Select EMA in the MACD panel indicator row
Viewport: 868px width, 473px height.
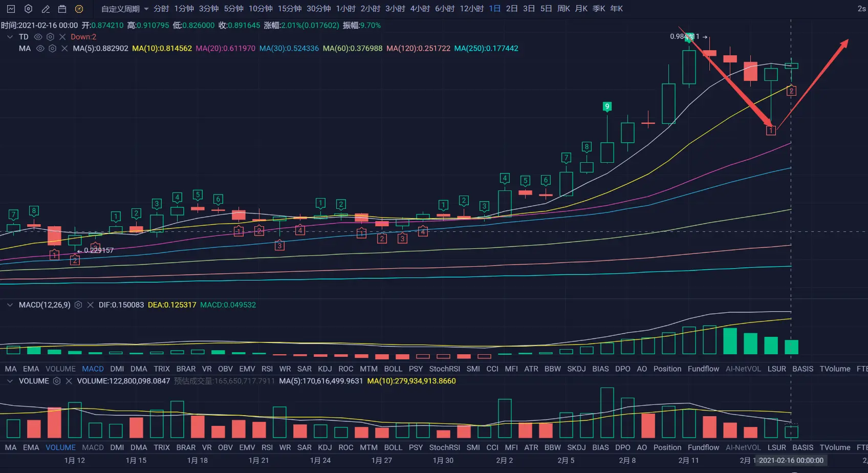31,369
